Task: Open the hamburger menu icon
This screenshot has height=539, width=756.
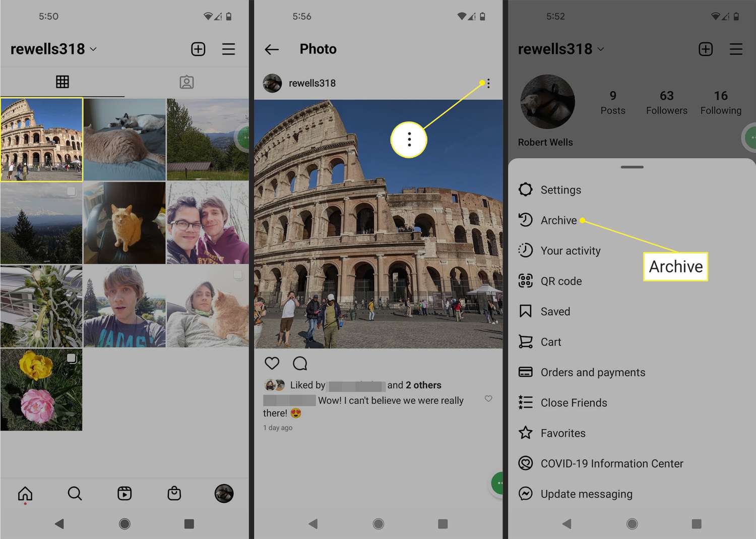Action: 229,49
